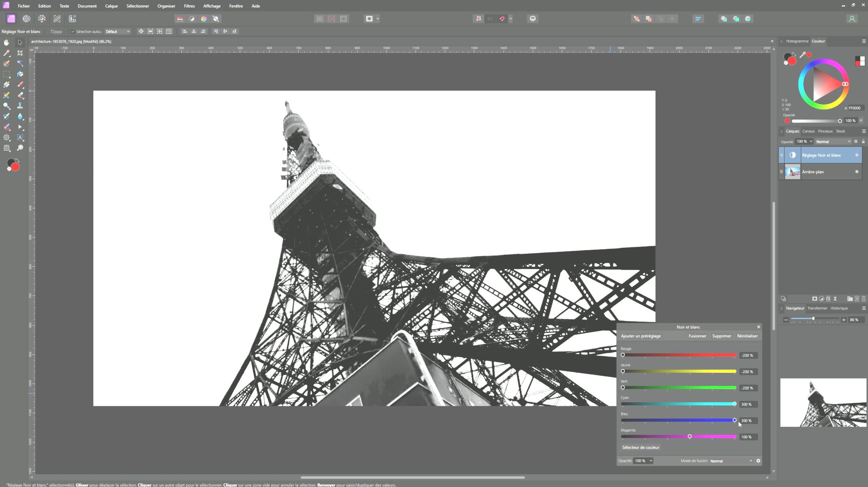Pick the Flood Fill bucket tool
This screenshot has height=487, width=868.
point(20,74)
